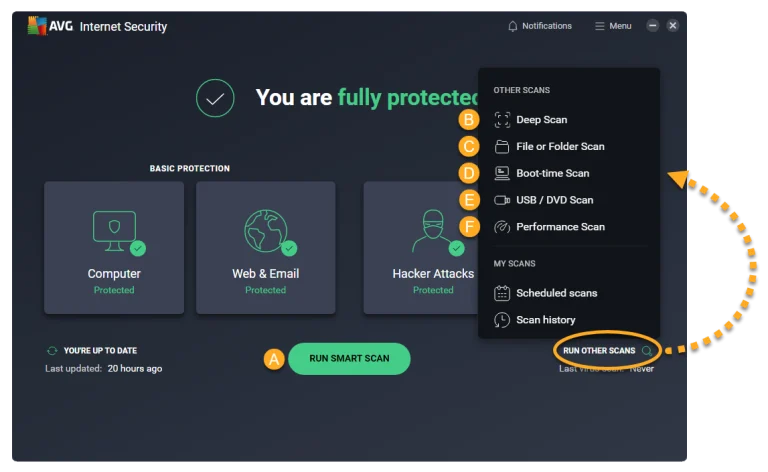Click the Boot-time Scan computer icon
768x472 pixels.
[x=502, y=173]
